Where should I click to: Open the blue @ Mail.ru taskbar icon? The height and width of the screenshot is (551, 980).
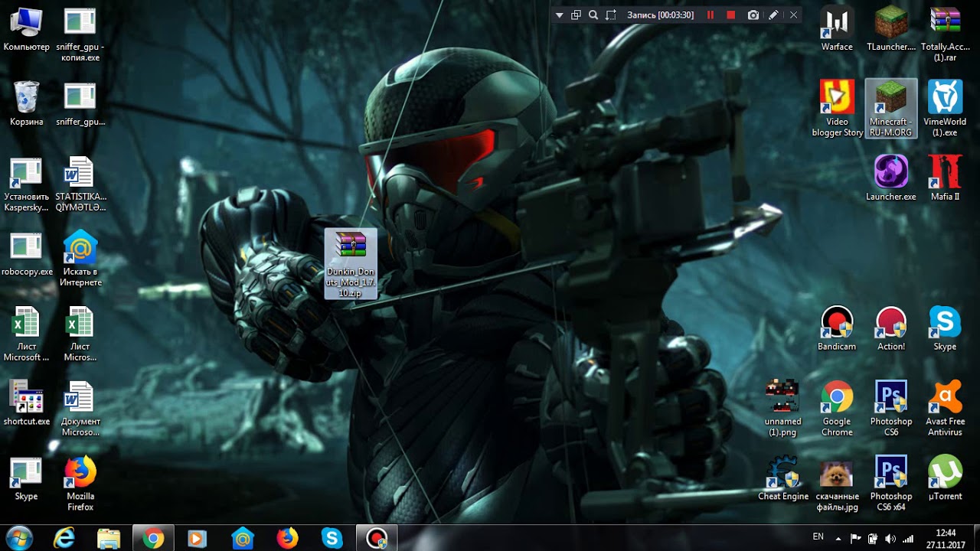243,538
